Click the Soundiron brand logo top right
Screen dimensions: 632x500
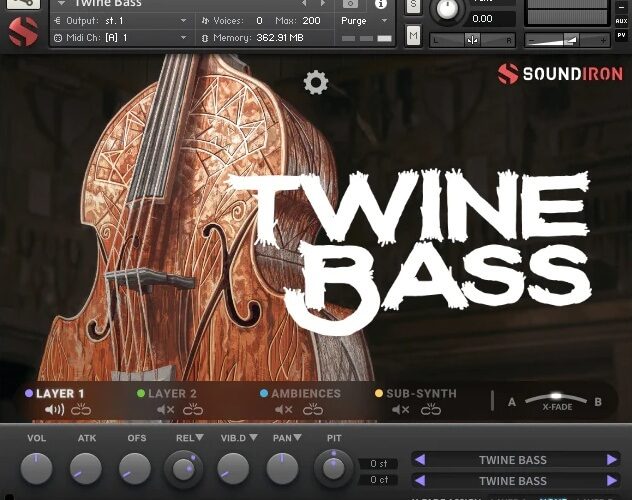560,73
